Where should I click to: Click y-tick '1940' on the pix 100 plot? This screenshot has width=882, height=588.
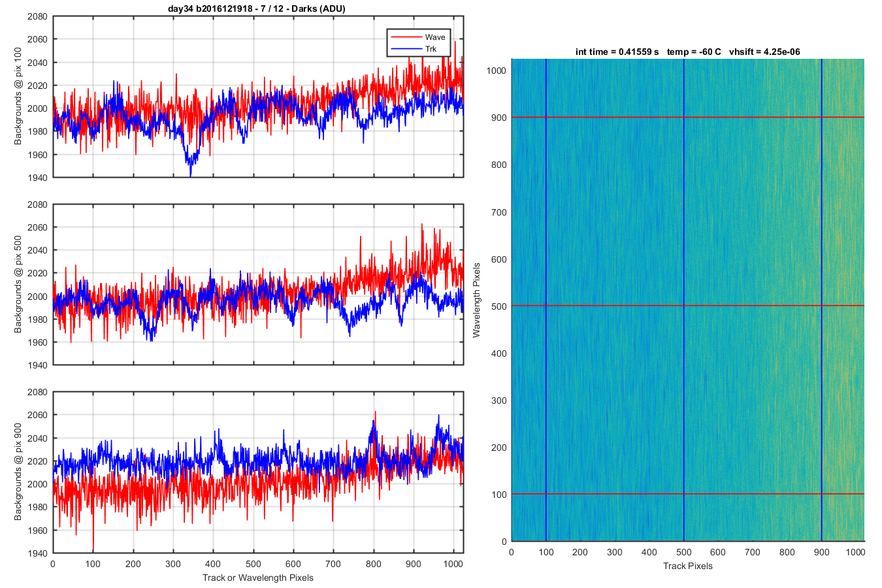point(38,178)
